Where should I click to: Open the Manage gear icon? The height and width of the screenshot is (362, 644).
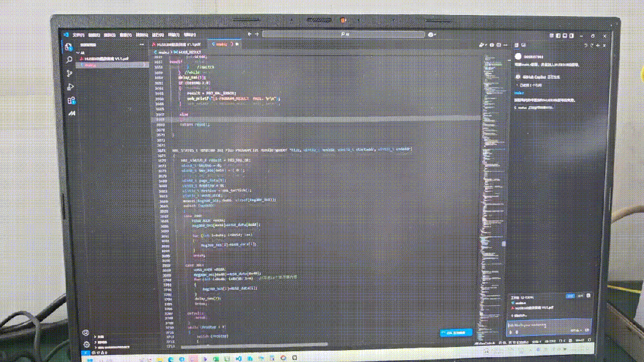click(x=87, y=344)
